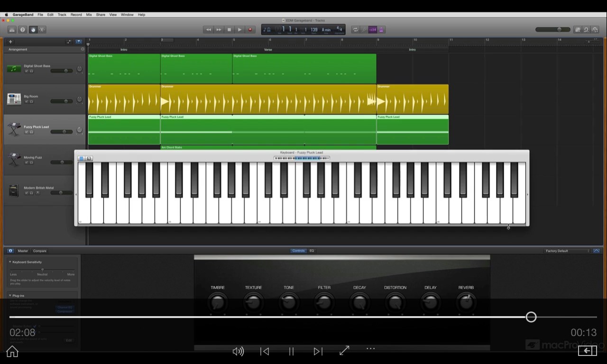Switch to the EQ tab
Viewport: 607px width, 364px height.
[312, 251]
